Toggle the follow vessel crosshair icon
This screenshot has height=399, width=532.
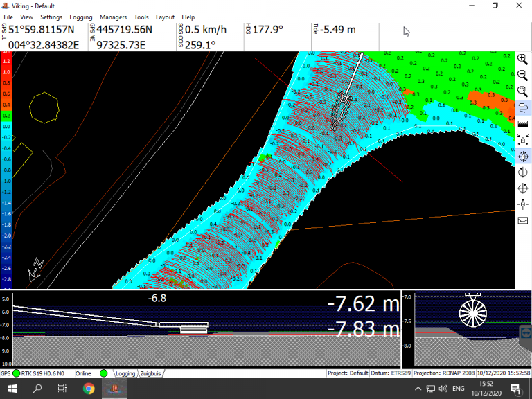click(x=523, y=157)
